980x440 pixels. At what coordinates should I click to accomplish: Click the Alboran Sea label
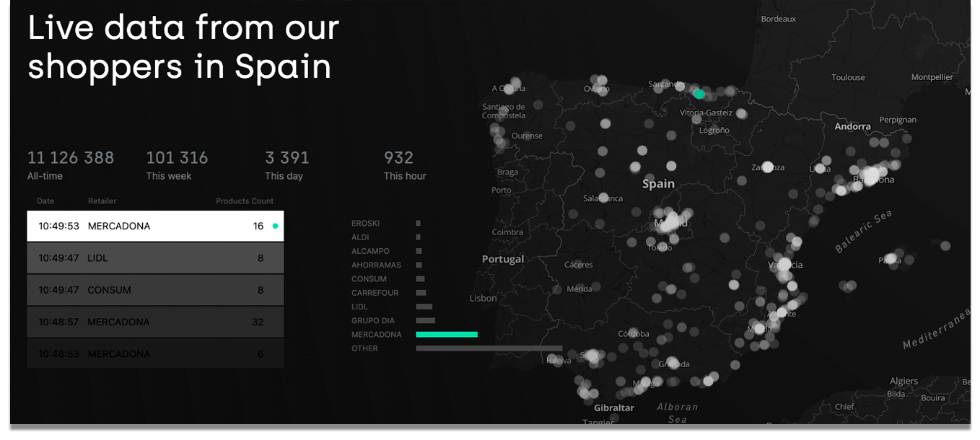point(677,413)
